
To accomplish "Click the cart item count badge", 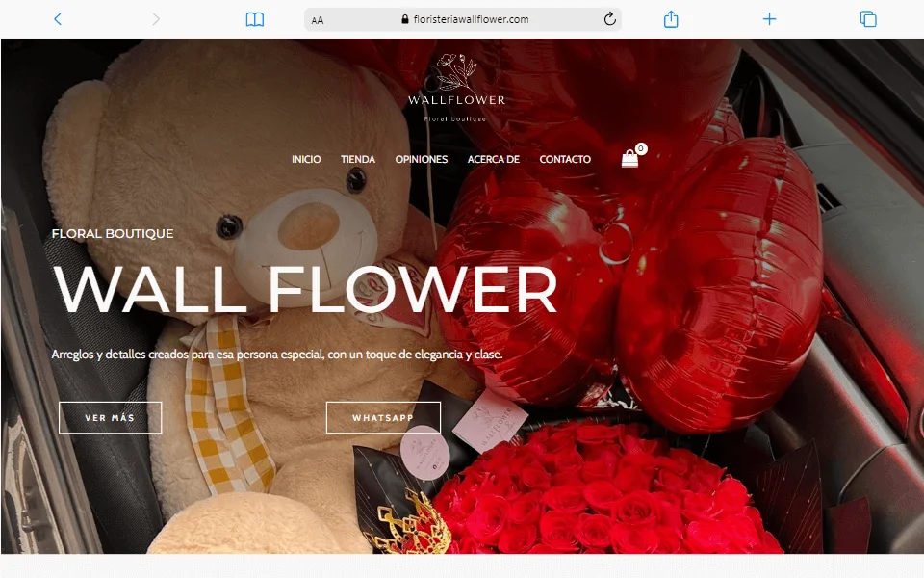I will (640, 147).
